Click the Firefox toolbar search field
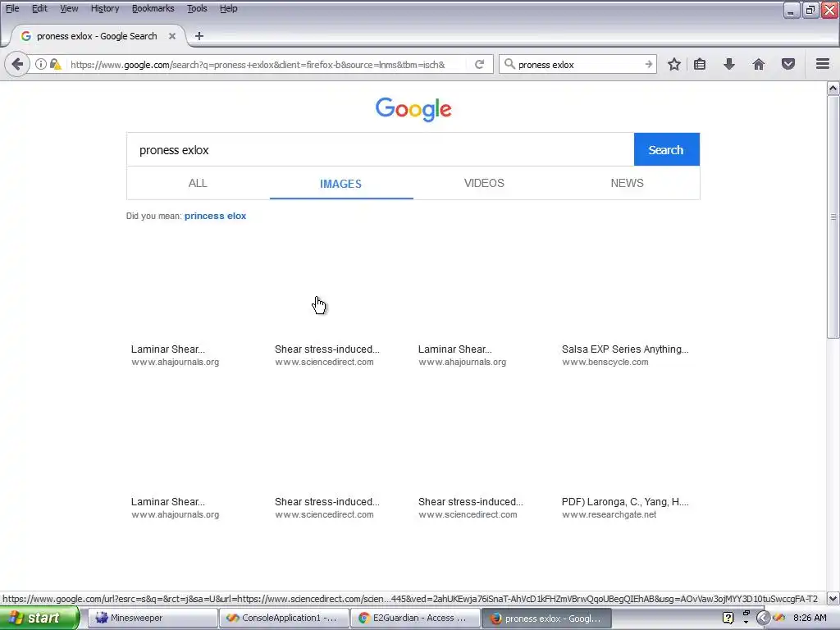The height and width of the screenshot is (630, 840). click(x=579, y=64)
